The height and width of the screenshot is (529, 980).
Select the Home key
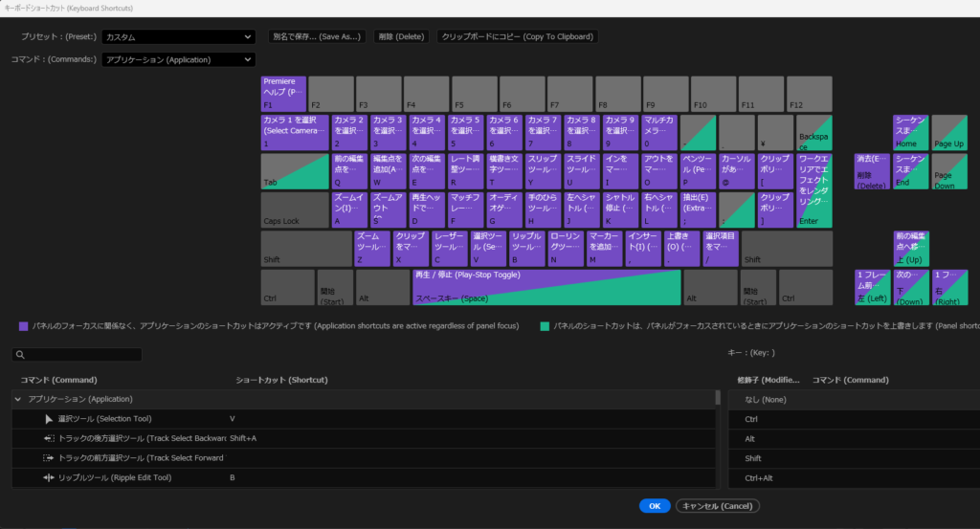(911, 132)
